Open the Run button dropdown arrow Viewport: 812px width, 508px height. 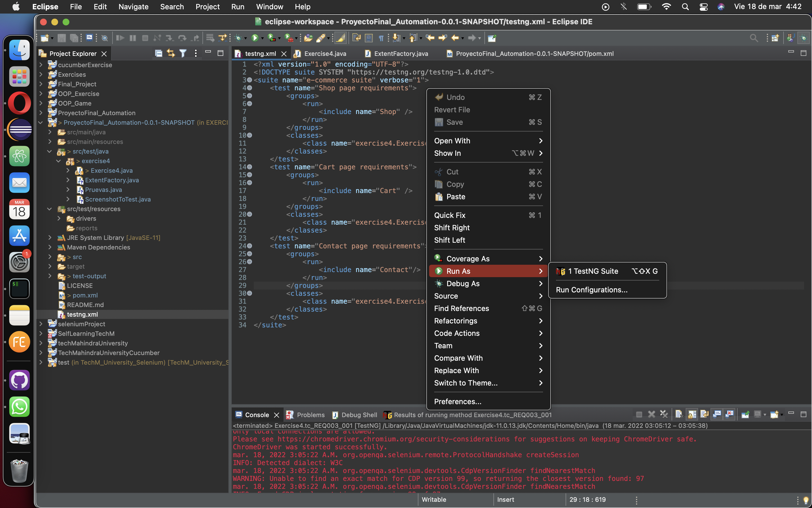pyautogui.click(x=262, y=39)
